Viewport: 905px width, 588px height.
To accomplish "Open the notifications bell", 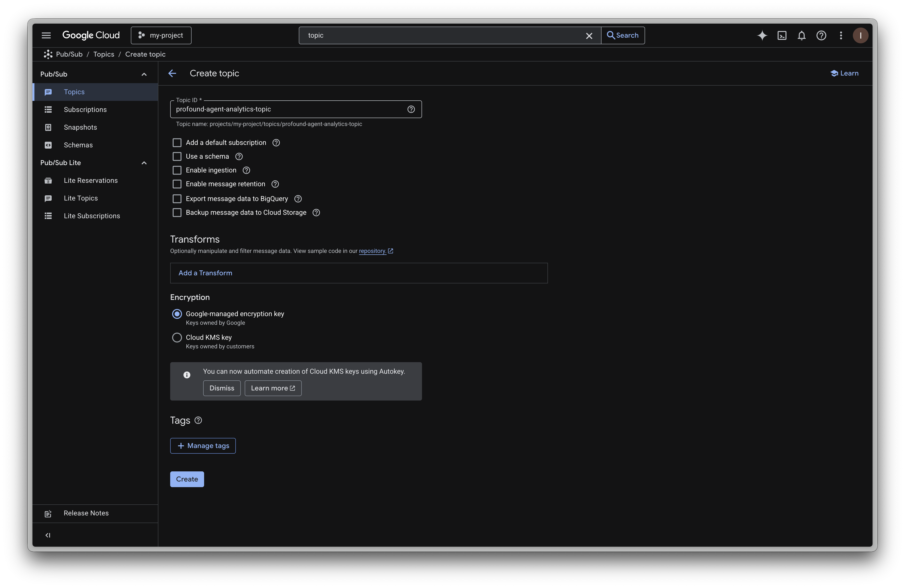I will pyautogui.click(x=801, y=35).
